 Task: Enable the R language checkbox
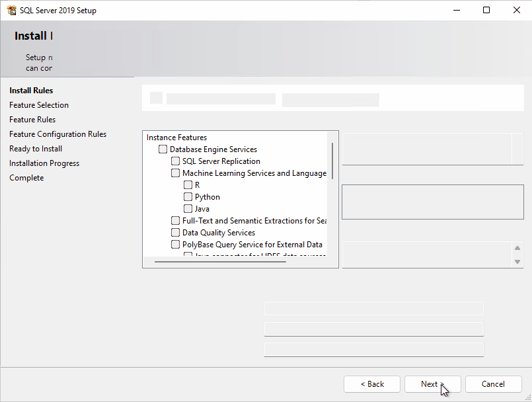pyautogui.click(x=188, y=184)
